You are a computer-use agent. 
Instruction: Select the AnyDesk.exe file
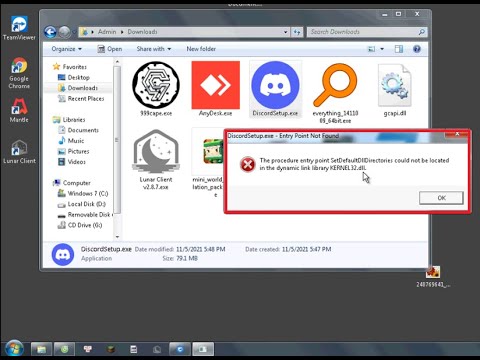(215, 89)
